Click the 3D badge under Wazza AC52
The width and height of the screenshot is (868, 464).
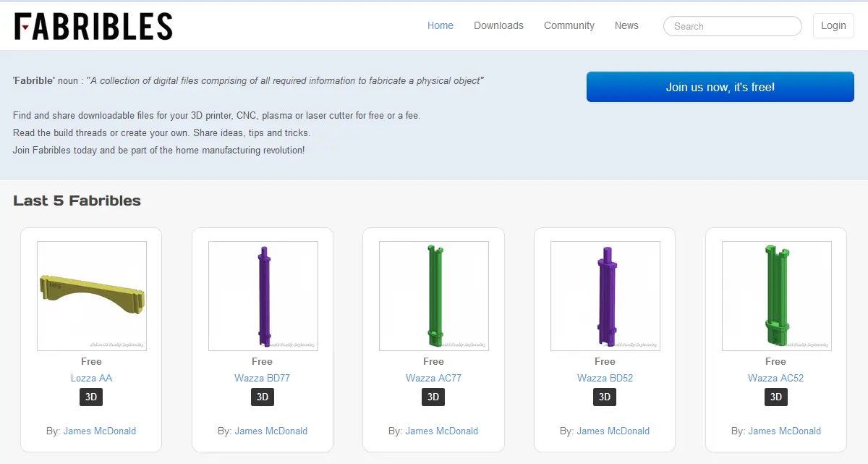pyautogui.click(x=776, y=397)
